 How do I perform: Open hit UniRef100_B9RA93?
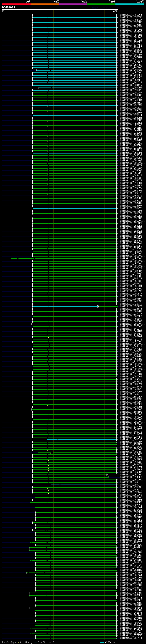tap(131, 17)
